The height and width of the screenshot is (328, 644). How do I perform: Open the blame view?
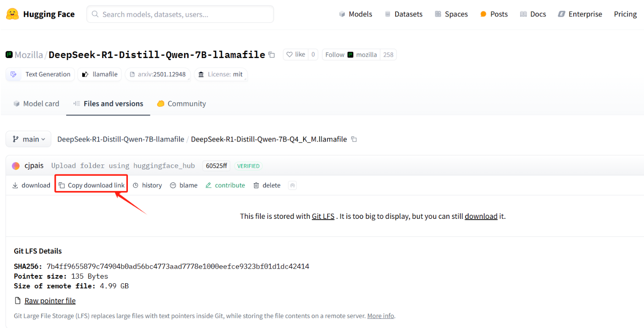point(184,185)
